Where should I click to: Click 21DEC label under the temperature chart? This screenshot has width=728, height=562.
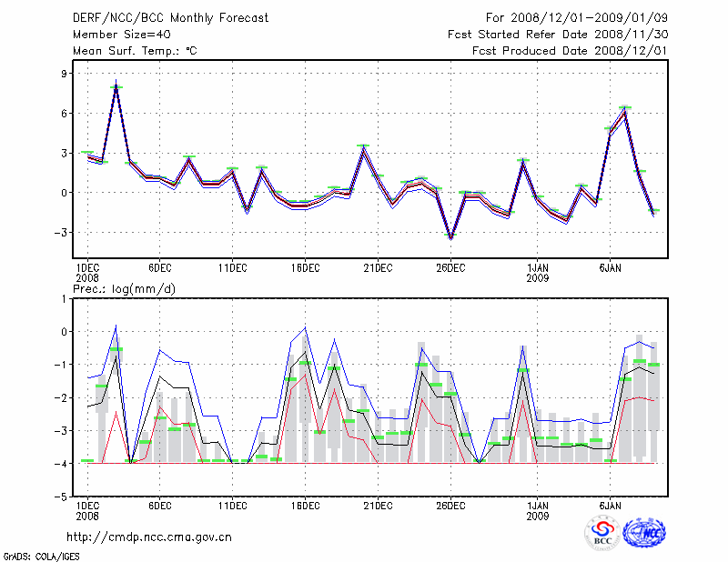tap(378, 267)
